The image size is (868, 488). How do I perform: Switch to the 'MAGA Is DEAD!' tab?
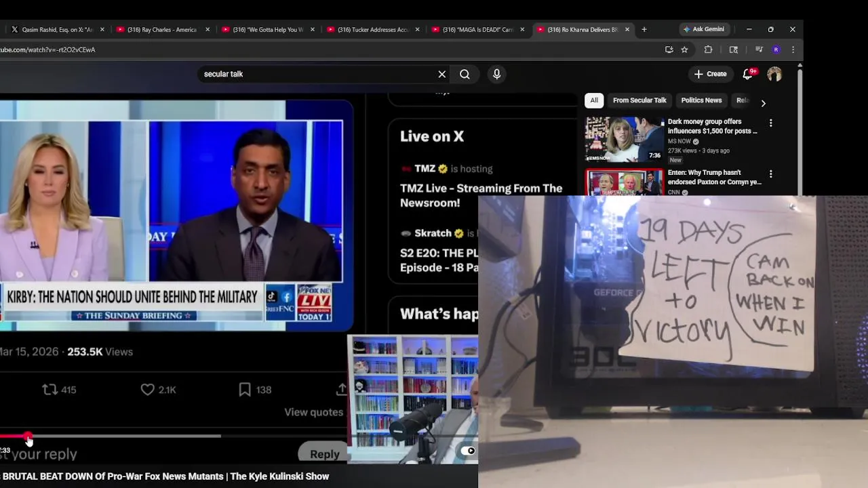tap(477, 29)
